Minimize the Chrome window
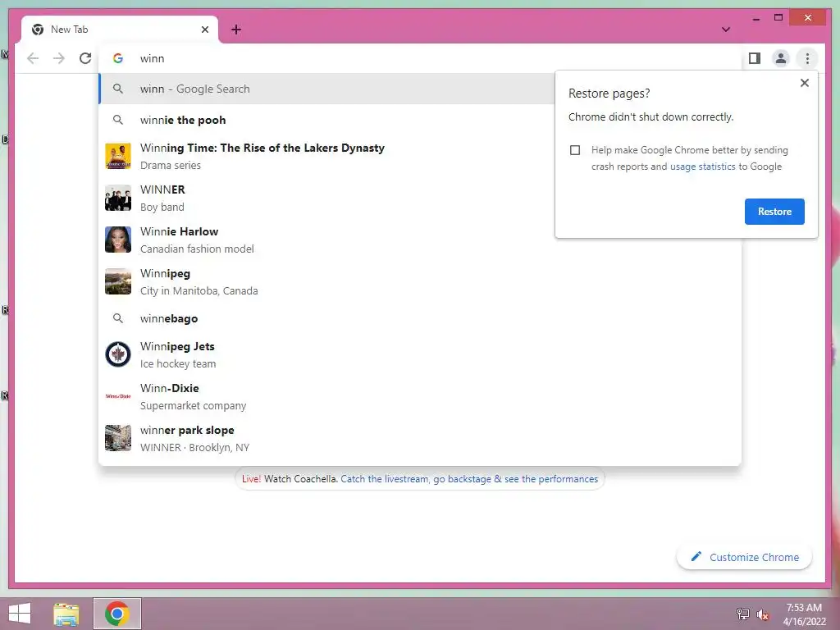This screenshot has height=630, width=840. pyautogui.click(x=756, y=18)
